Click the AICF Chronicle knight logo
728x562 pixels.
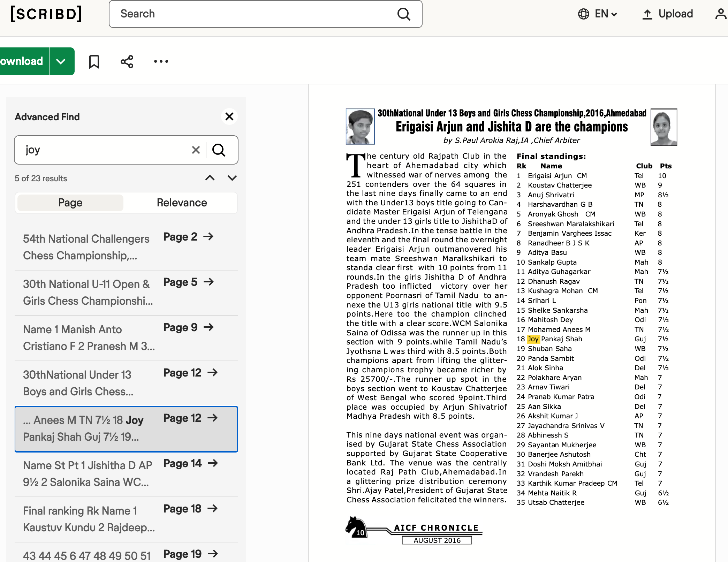point(356,527)
